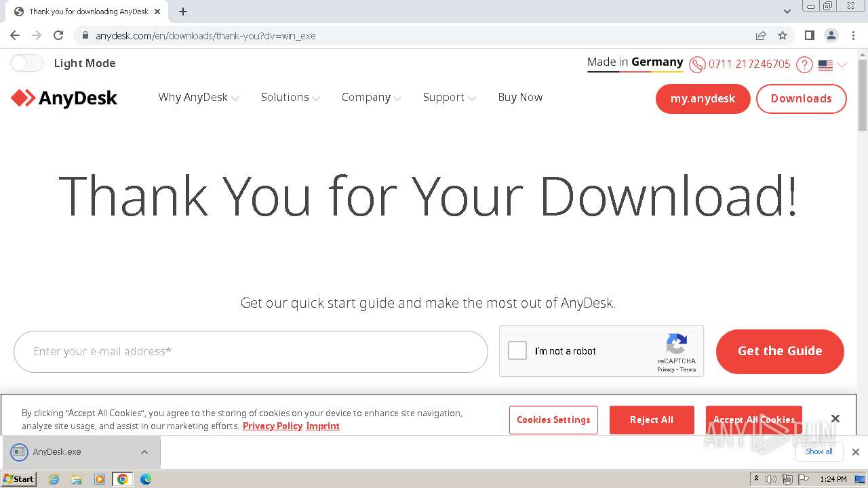Close the downloads bar
The height and width of the screenshot is (488, 868).
856,452
